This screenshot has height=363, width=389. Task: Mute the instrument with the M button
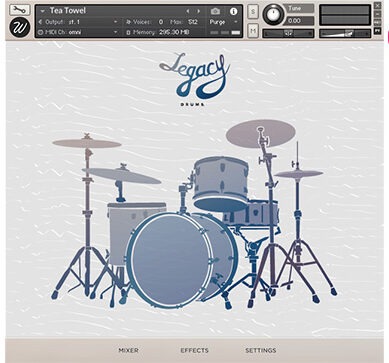[253, 31]
